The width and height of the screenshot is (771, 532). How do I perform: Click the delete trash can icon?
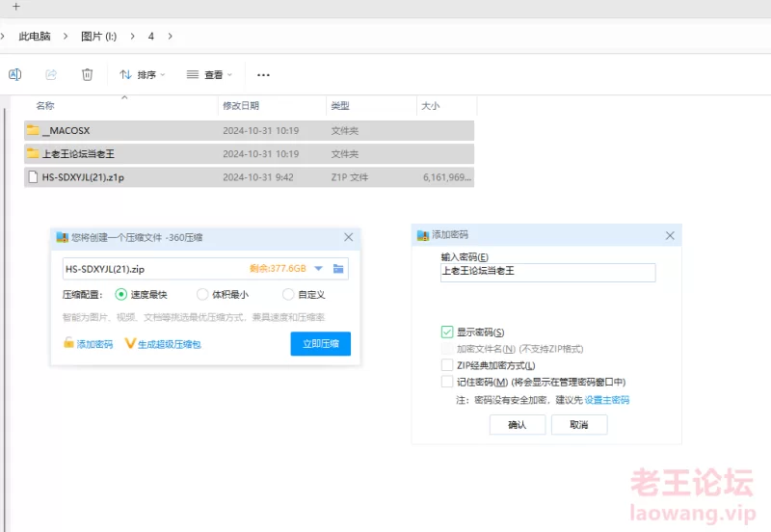(87, 74)
